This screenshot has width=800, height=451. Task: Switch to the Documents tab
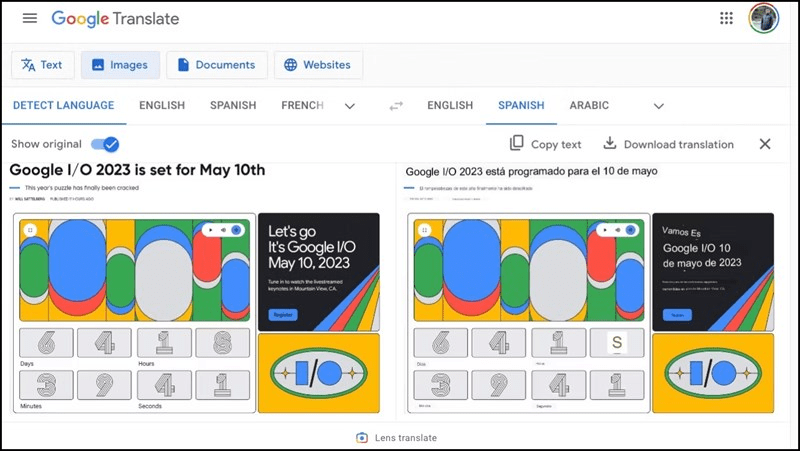[216, 65]
